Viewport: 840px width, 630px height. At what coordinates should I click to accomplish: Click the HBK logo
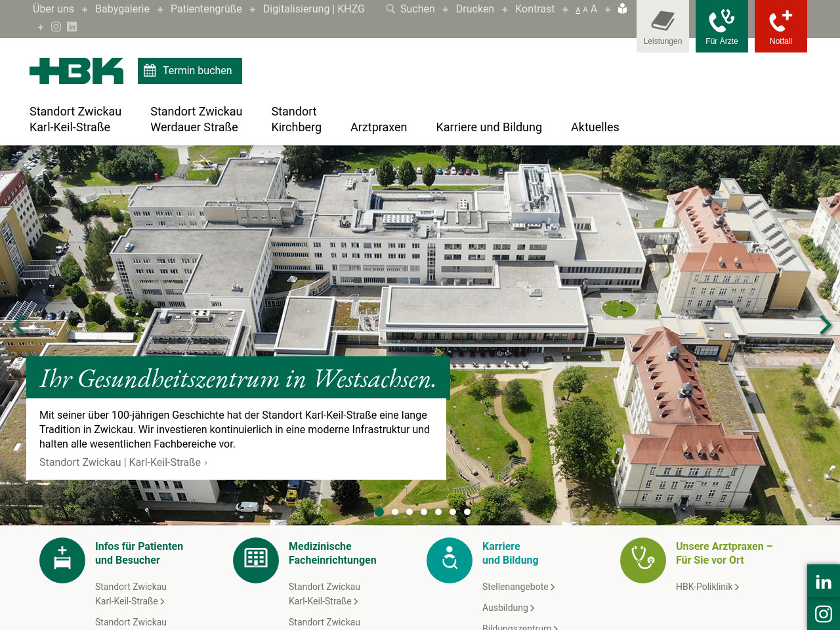pos(76,71)
